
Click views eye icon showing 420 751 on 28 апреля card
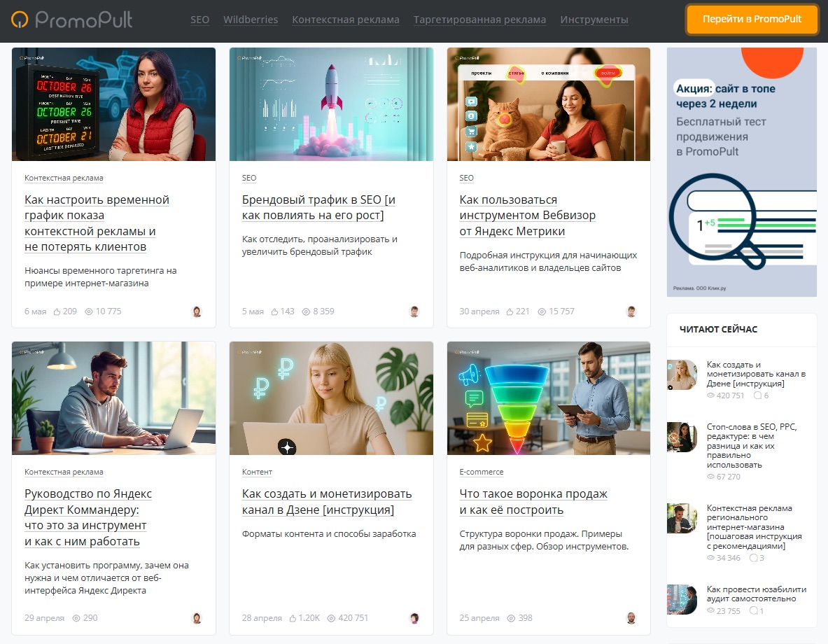(x=331, y=618)
